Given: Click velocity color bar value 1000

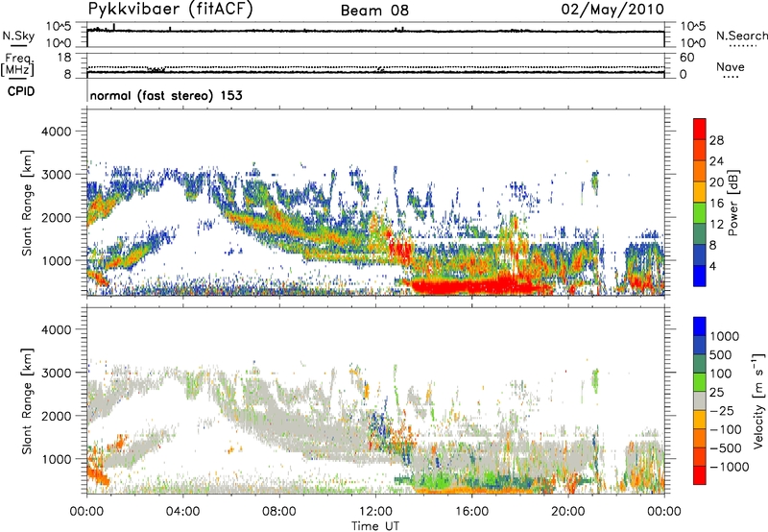Looking at the screenshot, I should [x=725, y=336].
